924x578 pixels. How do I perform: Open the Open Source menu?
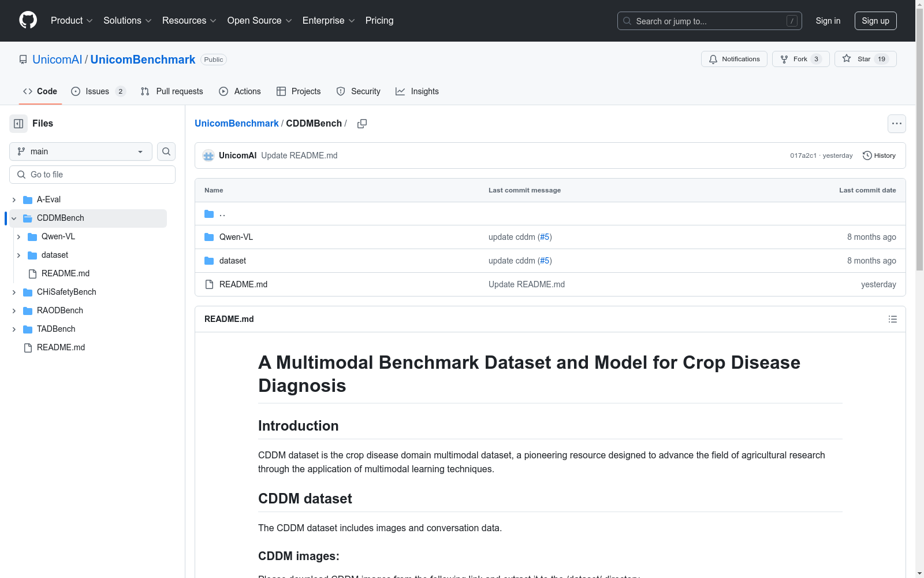(260, 20)
